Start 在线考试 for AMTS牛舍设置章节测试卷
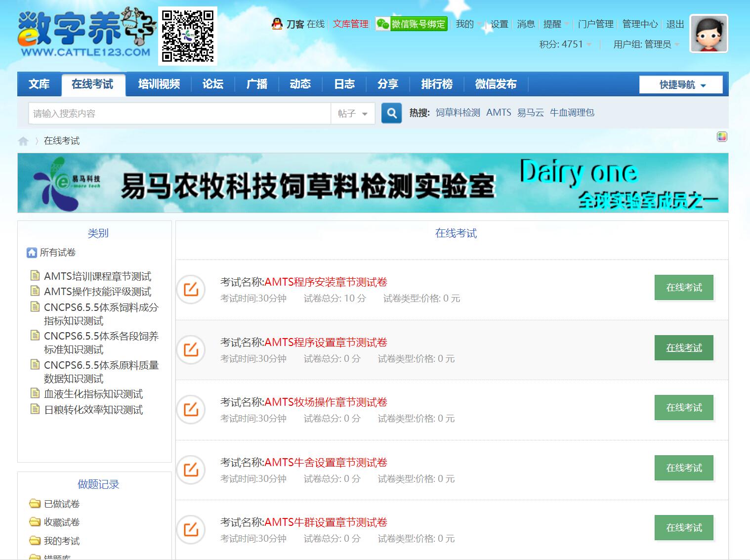The image size is (750, 560). (x=684, y=468)
